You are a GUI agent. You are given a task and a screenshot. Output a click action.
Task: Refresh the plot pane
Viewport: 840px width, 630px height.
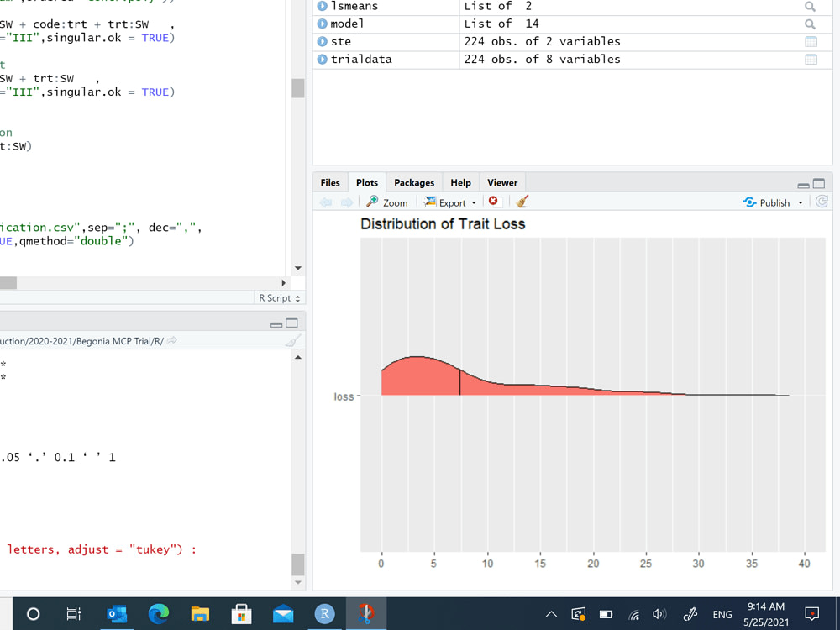click(x=822, y=201)
